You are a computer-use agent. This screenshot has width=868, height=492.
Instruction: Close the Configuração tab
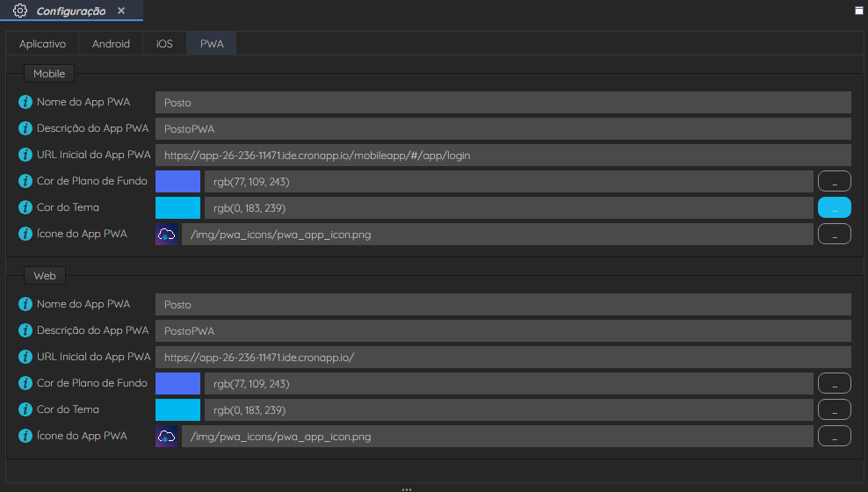click(x=121, y=11)
